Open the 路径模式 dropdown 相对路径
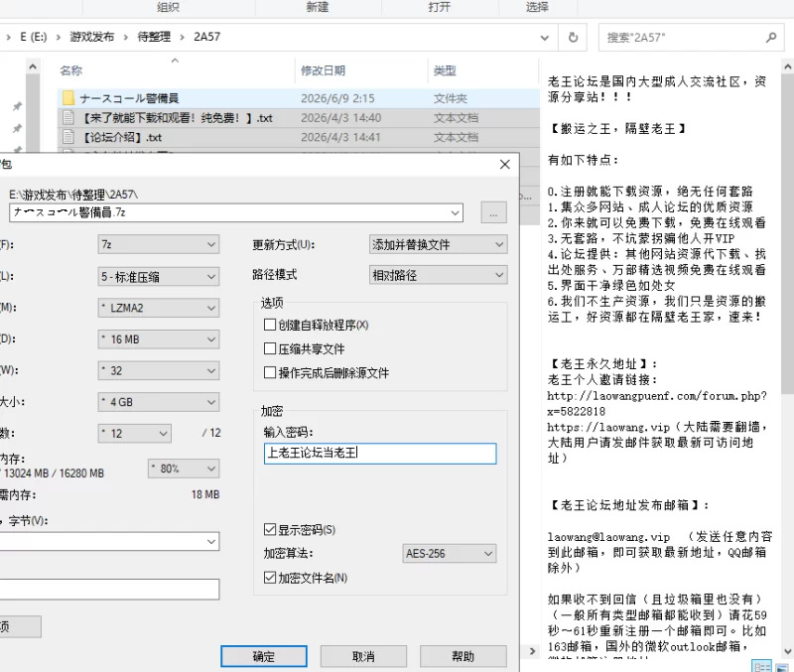 (x=438, y=275)
